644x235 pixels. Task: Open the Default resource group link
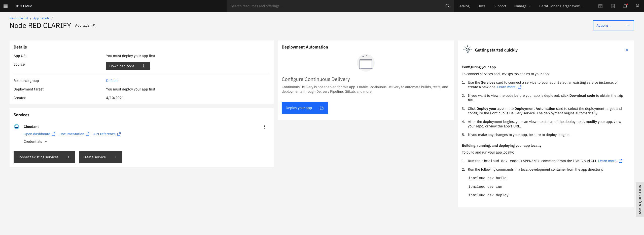pos(112,81)
